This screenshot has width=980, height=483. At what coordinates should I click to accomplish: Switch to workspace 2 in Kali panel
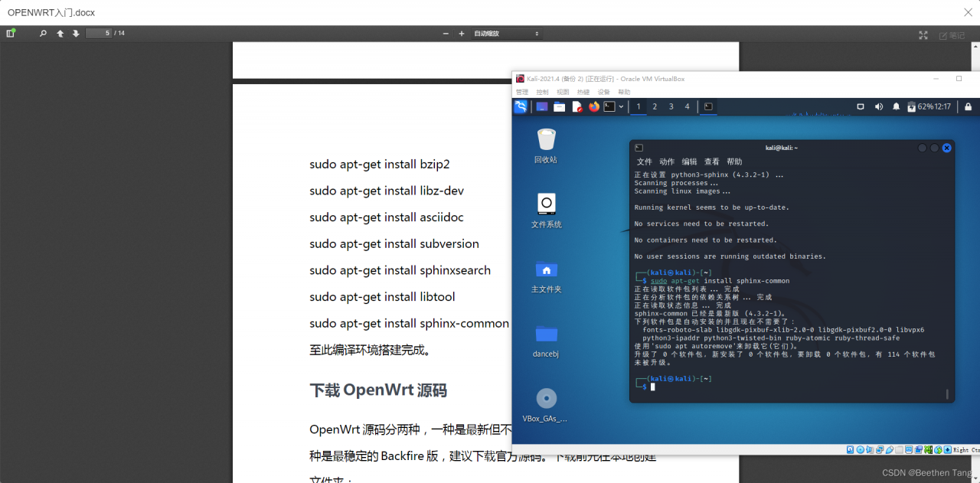tap(655, 106)
